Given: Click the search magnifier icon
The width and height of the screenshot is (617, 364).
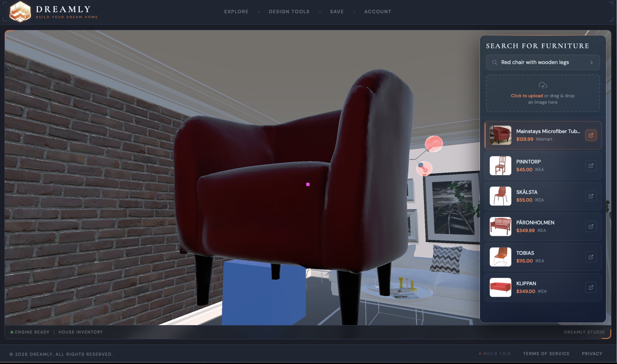Looking at the screenshot, I should 494,62.
